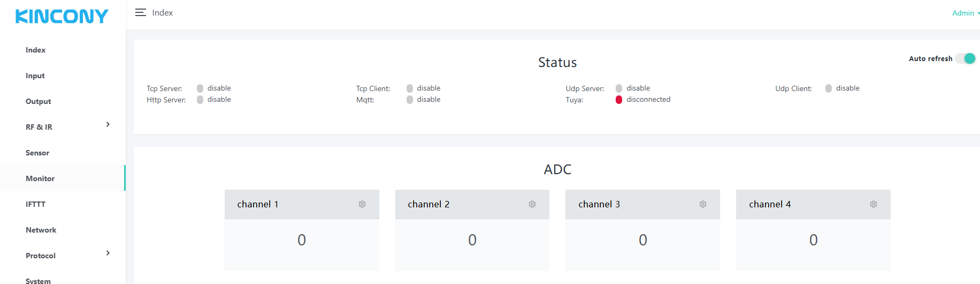Click the channel 1 ADC value
Viewport: 980px width, 284px height.
tap(302, 240)
